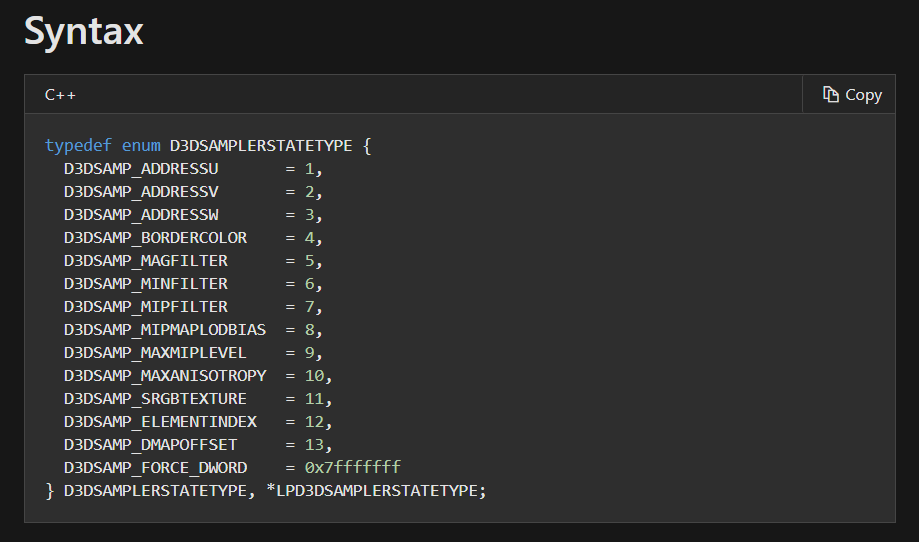This screenshot has height=542, width=919.
Task: Click D3DSAMP_ADDRESSV enum member
Action: [x=141, y=192]
